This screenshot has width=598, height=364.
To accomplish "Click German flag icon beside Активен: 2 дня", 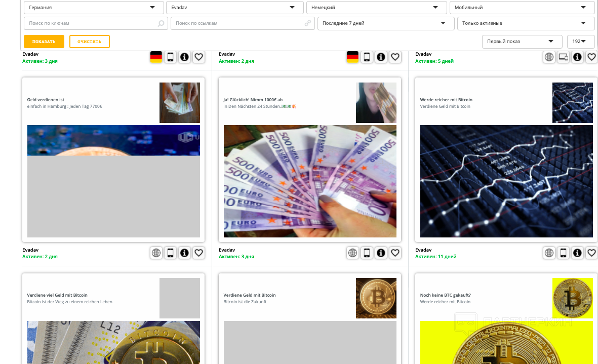I will click(352, 57).
